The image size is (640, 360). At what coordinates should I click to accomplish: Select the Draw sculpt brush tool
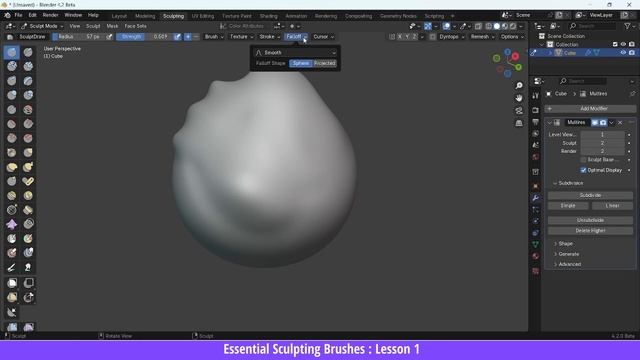pos(12,52)
